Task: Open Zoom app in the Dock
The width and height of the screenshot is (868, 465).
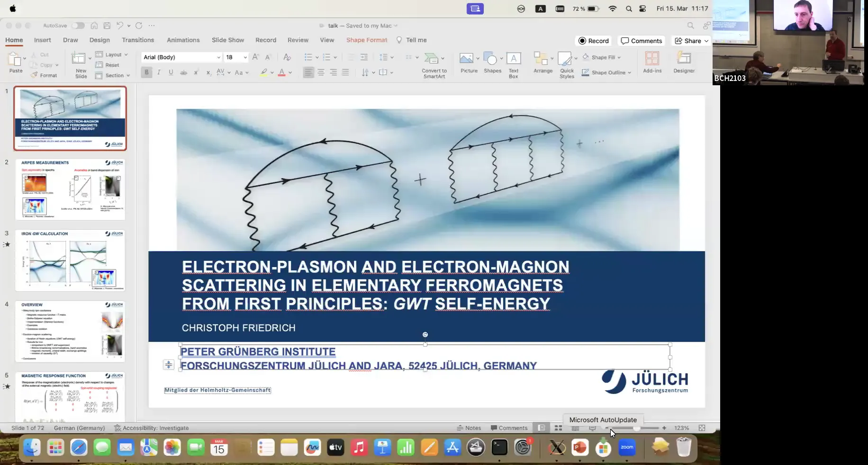Action: [x=627, y=447]
